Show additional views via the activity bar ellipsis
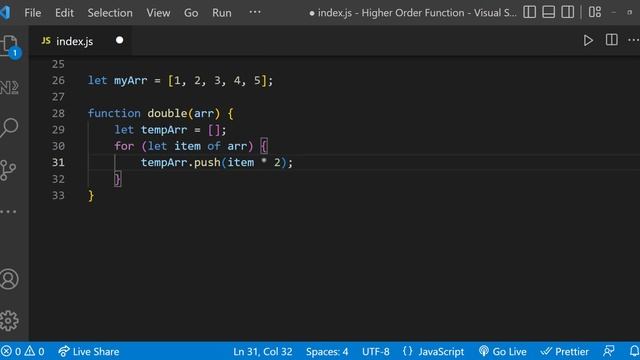Image resolution: width=640 pixels, height=360 pixels. click(8, 211)
